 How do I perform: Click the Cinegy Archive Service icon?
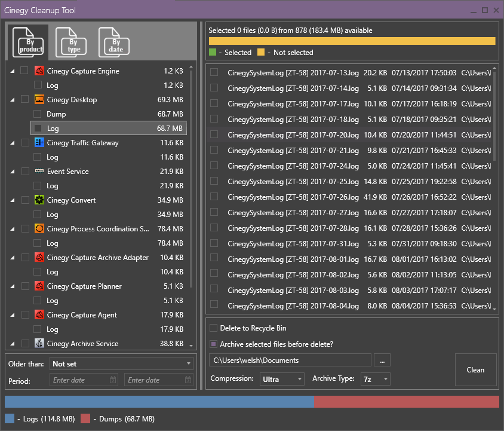click(x=39, y=343)
